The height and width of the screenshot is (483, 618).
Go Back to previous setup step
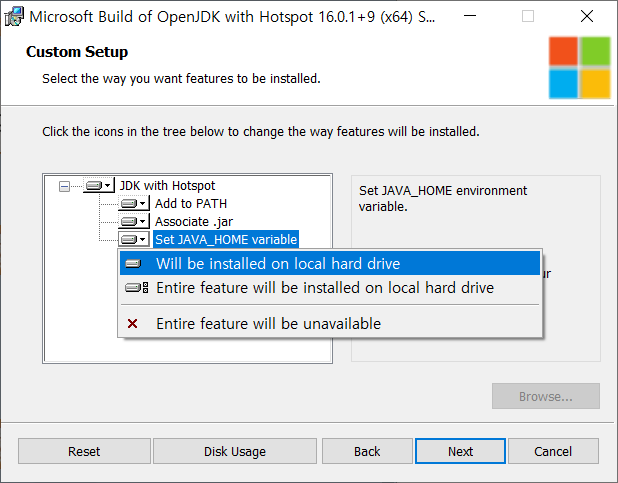click(367, 451)
